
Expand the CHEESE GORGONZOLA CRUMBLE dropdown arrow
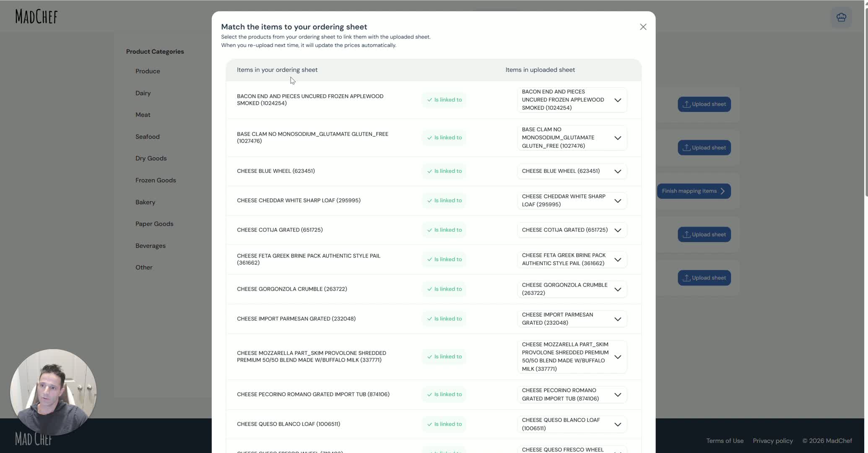point(617,289)
